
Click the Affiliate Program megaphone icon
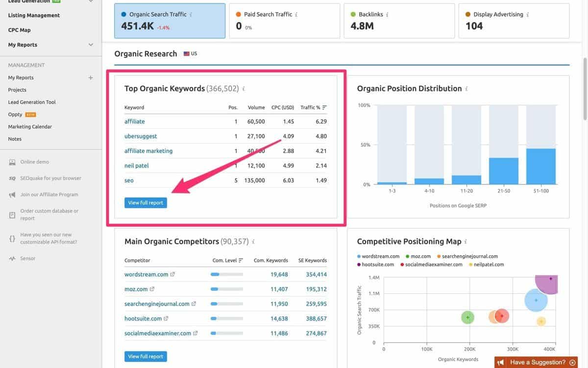(12, 195)
